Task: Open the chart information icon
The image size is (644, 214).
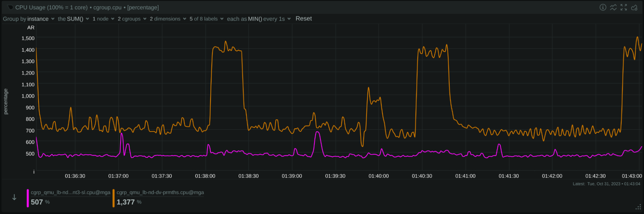Action: click(603, 7)
